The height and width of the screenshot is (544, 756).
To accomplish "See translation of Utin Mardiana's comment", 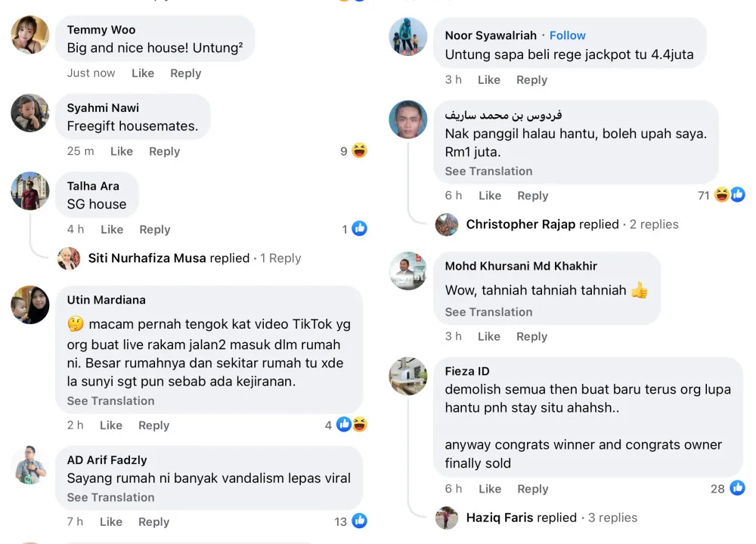I will (x=110, y=401).
